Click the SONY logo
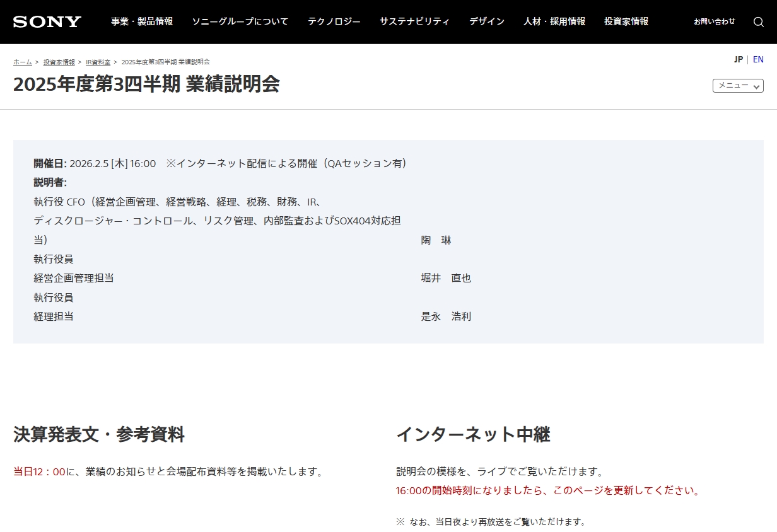Viewport: 777px width, 532px height. 47,22
